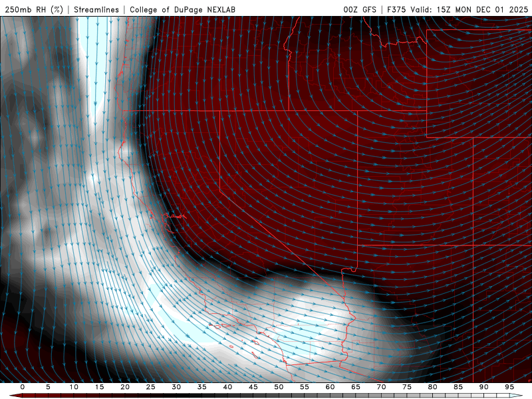Click the "30" value on the color scale

(176, 387)
